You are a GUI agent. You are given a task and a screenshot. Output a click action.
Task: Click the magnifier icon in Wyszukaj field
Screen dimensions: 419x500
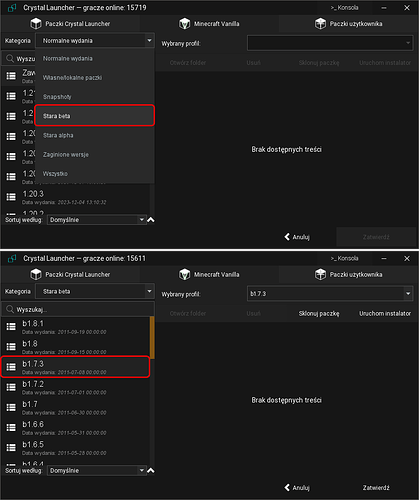[10, 309]
